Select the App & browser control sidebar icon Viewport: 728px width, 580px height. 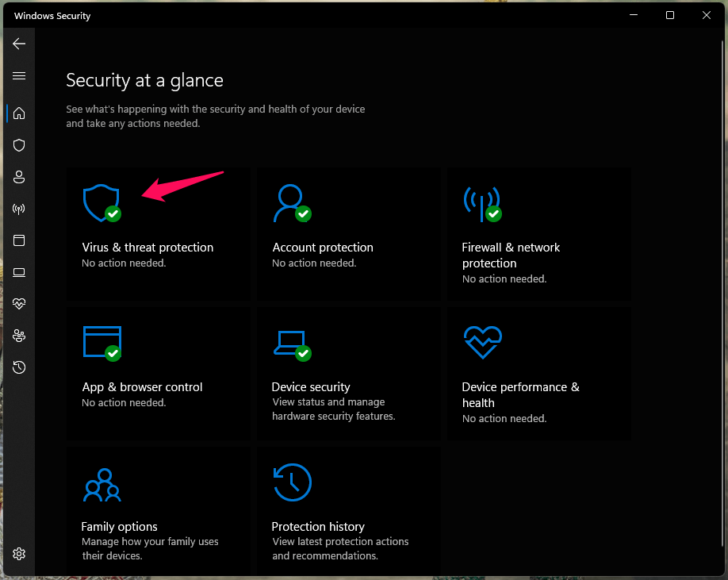(18, 240)
